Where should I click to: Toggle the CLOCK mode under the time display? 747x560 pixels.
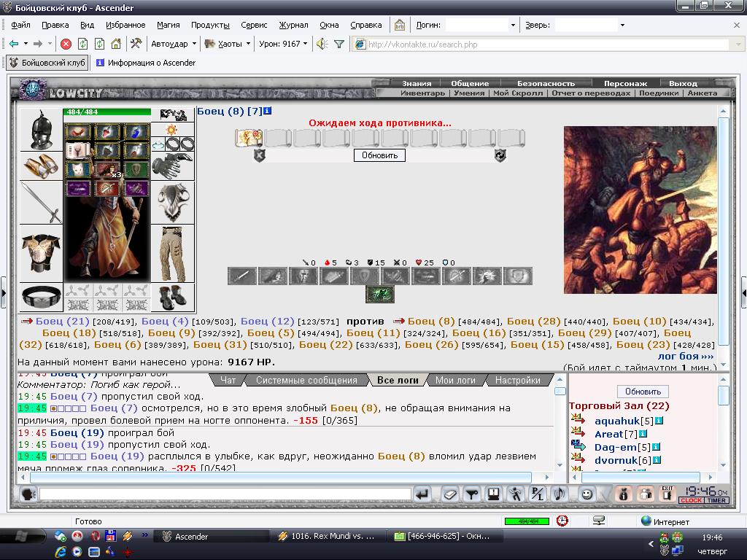coord(692,500)
